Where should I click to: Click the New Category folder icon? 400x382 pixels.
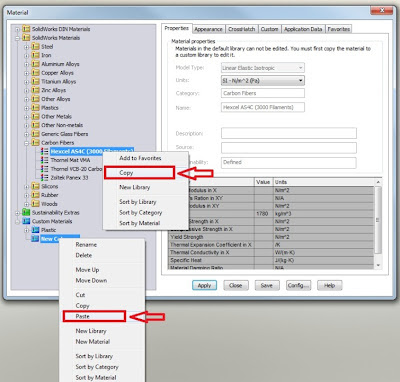(35, 239)
